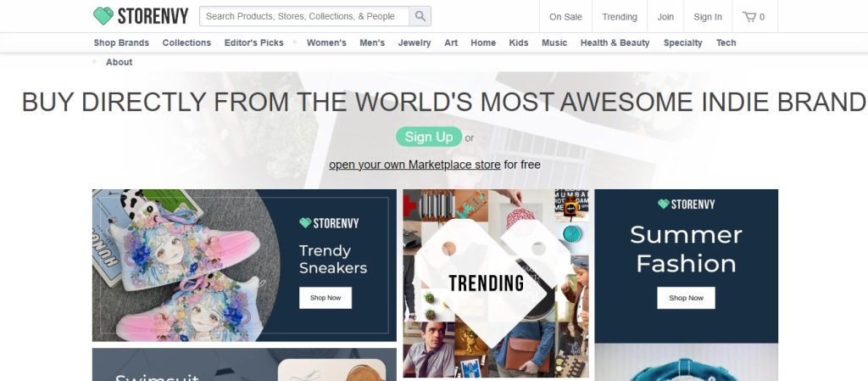Image resolution: width=868 pixels, height=381 pixels.
Task: Click the green Sign Up button
Action: pyautogui.click(x=428, y=137)
